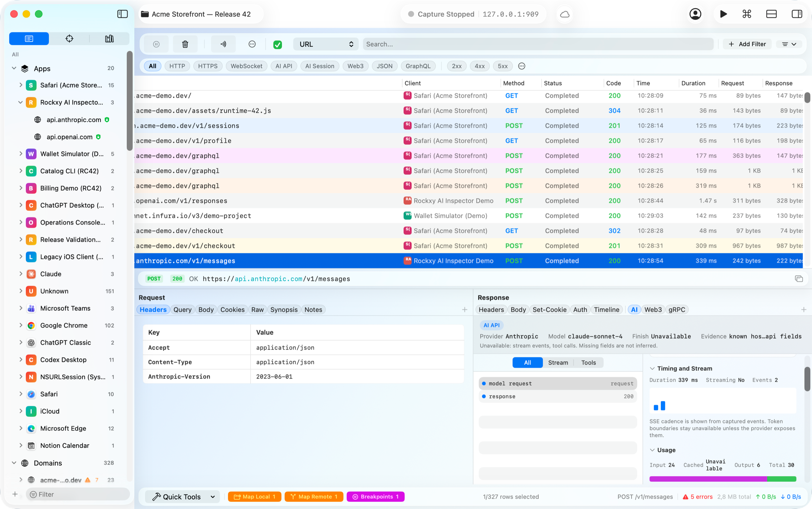This screenshot has width=812, height=509.
Task: Click the broadcast signal toolbar icon
Action: [223, 44]
